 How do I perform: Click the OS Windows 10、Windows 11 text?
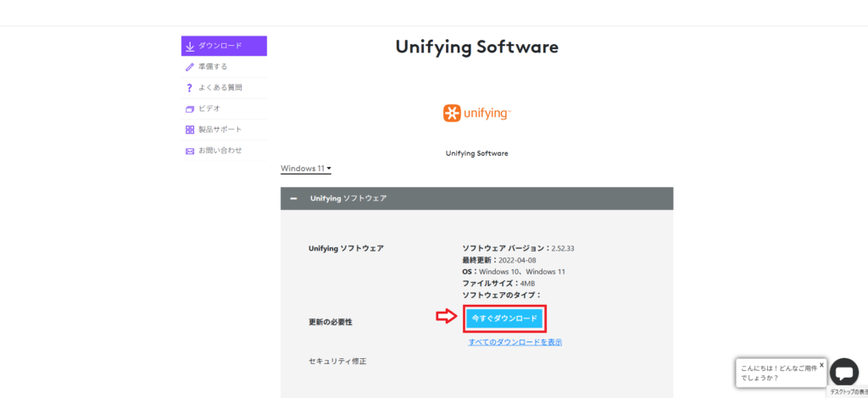click(513, 272)
